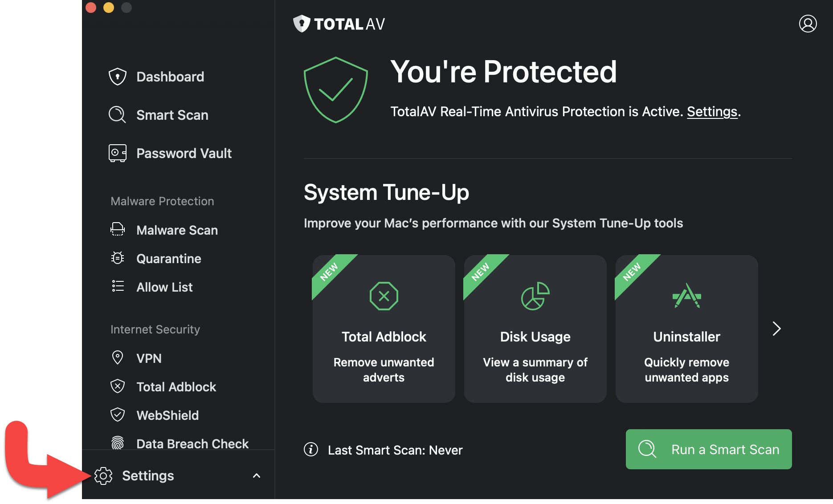Image resolution: width=833 pixels, height=504 pixels.
Task: Click the System Tune-Up heading
Action: (386, 193)
